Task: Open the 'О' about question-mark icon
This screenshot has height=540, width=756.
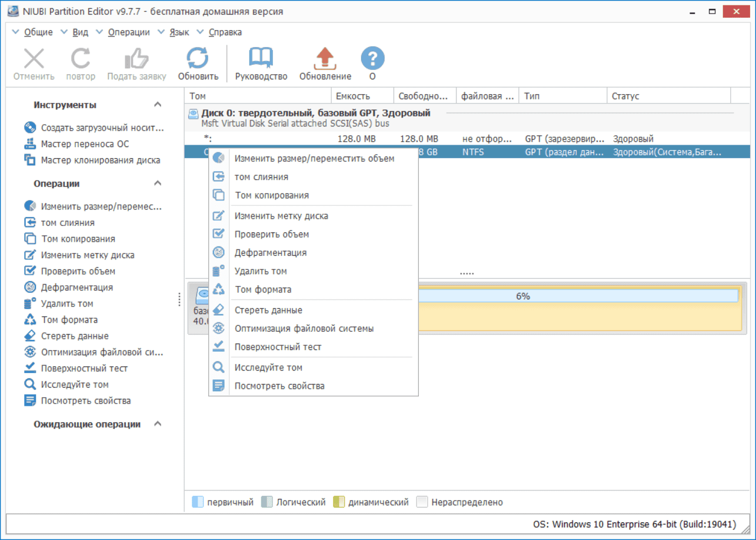Action: (372, 59)
